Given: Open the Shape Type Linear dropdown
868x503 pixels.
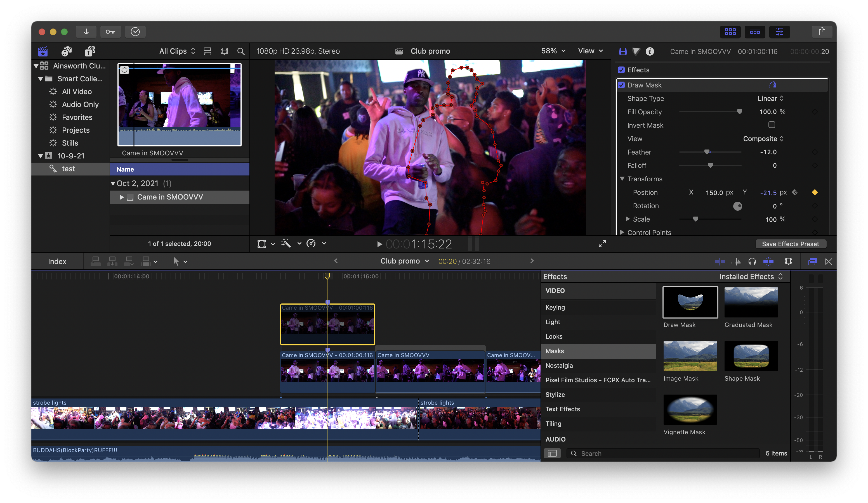Looking at the screenshot, I should (770, 98).
